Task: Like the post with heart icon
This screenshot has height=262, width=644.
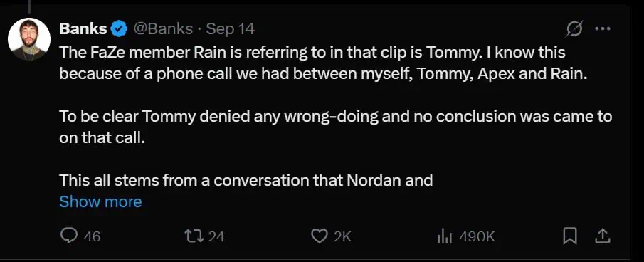Action: point(319,236)
